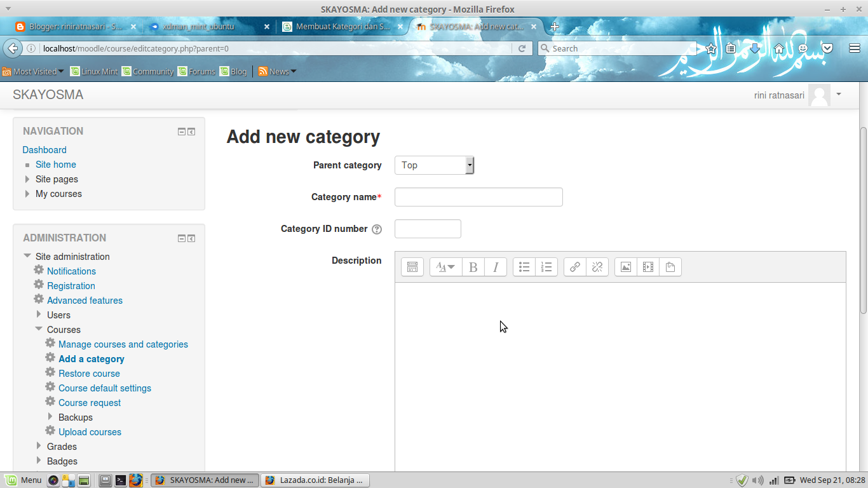Select Add a category link
868x488 pixels.
[x=92, y=359]
